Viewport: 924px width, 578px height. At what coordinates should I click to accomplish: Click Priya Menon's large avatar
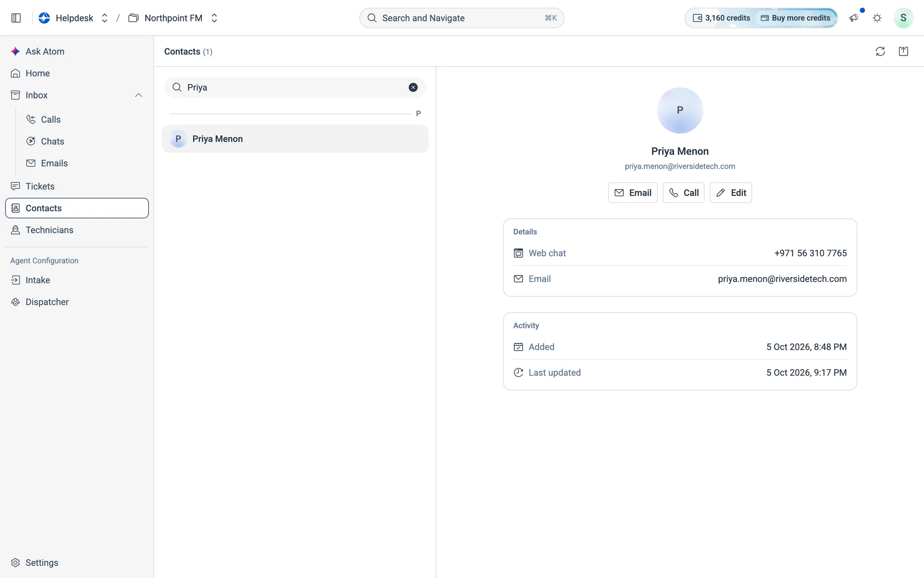(680, 111)
